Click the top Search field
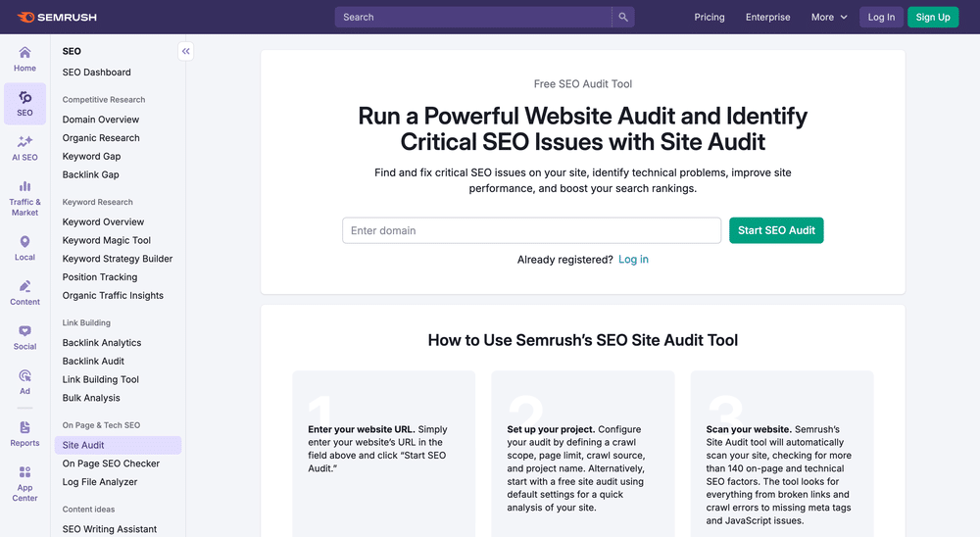Viewport: 980px width, 537px height. click(473, 17)
